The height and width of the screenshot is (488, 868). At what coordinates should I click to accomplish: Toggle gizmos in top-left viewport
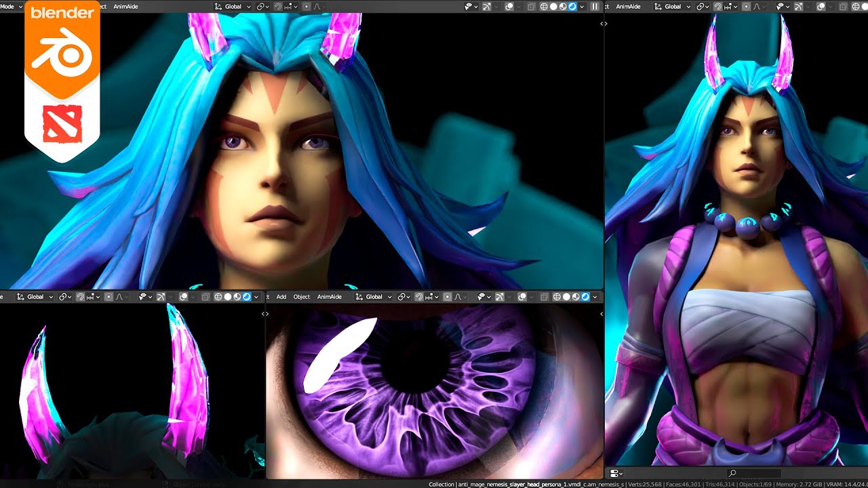pyautogui.click(x=486, y=6)
